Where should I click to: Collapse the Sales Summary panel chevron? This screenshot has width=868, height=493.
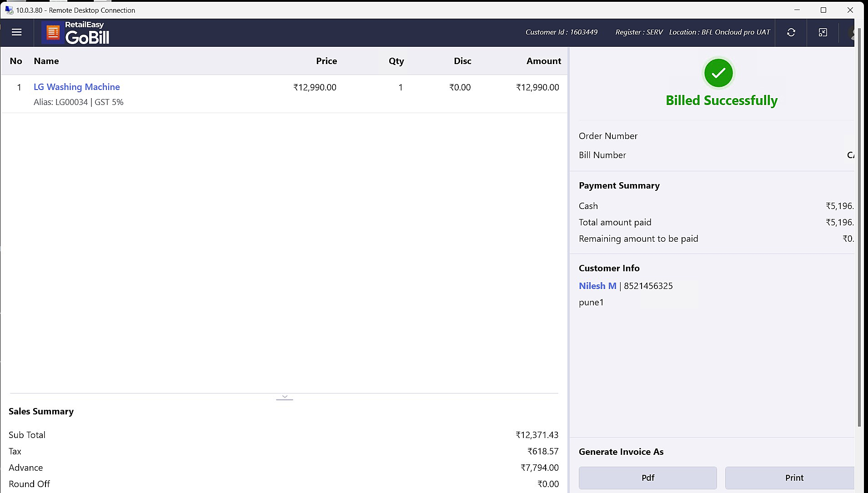tap(285, 397)
